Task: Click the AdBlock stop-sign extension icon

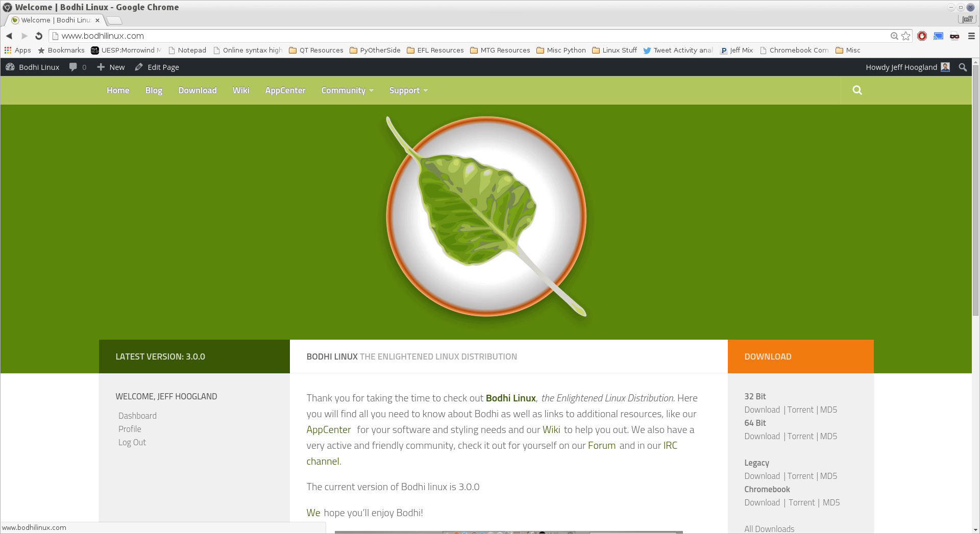Action: click(922, 36)
